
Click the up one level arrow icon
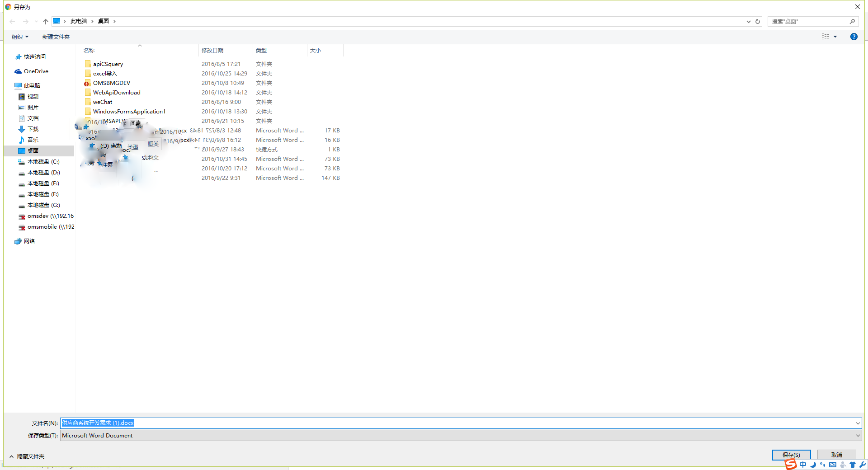pos(46,21)
